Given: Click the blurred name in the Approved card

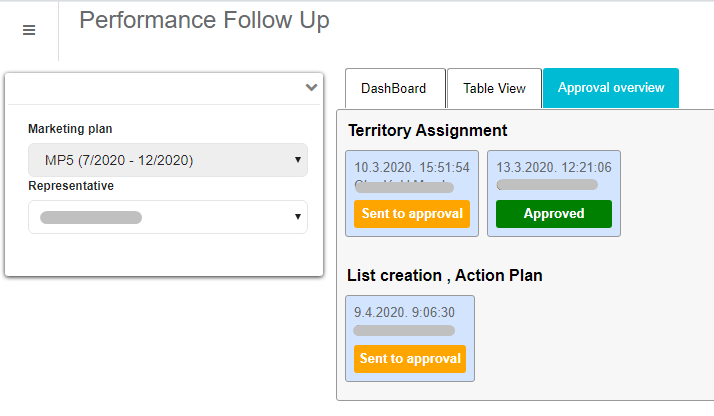Looking at the screenshot, I should (547, 185).
